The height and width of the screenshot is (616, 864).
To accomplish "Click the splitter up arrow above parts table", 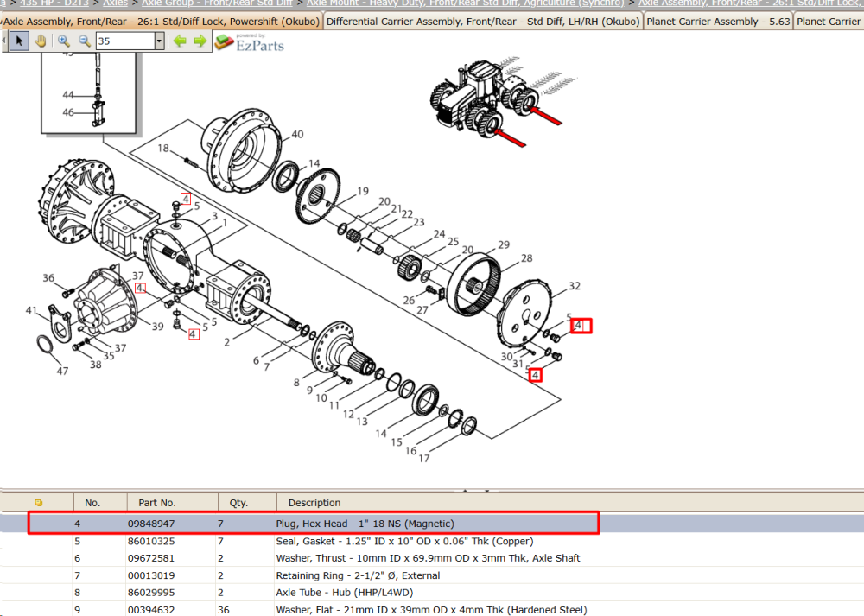I will (x=465, y=491).
